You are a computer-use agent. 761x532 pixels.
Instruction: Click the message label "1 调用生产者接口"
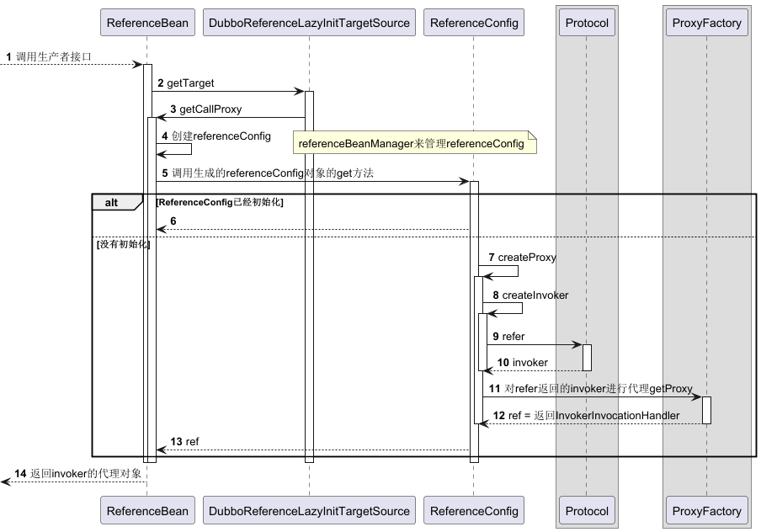[x=49, y=56]
